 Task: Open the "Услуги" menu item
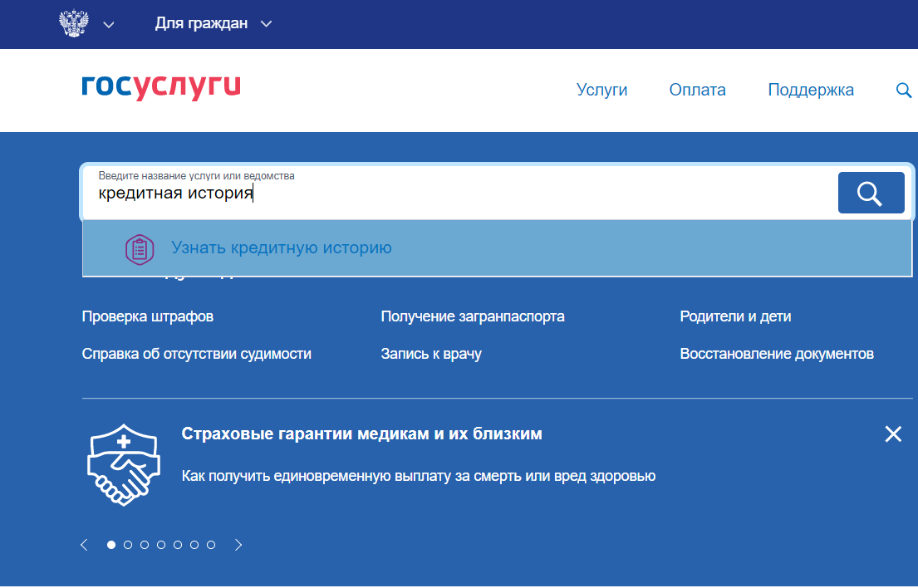pos(601,90)
